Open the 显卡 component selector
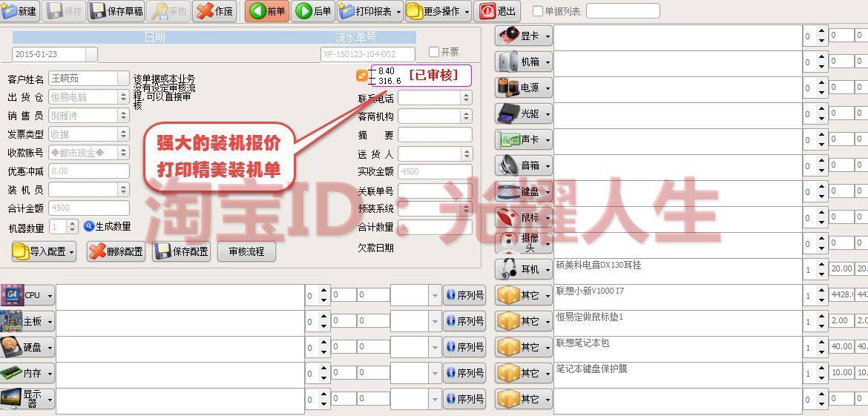The image size is (868, 416). (524, 36)
